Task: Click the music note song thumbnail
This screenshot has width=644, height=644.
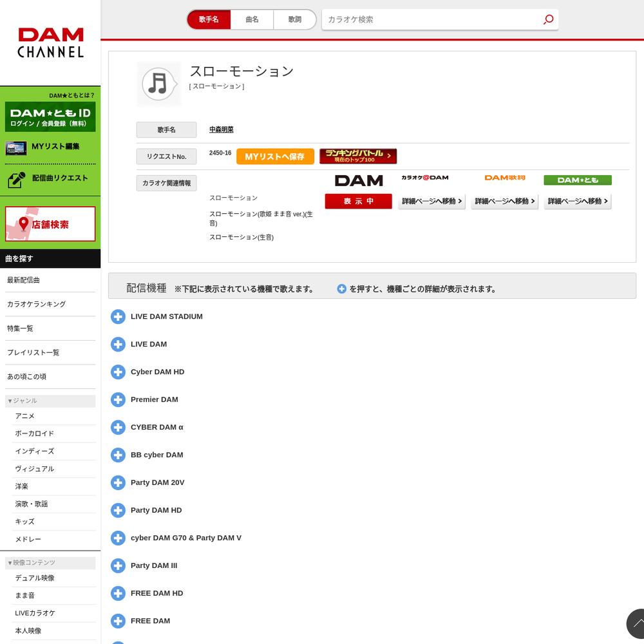Action: 159,84
